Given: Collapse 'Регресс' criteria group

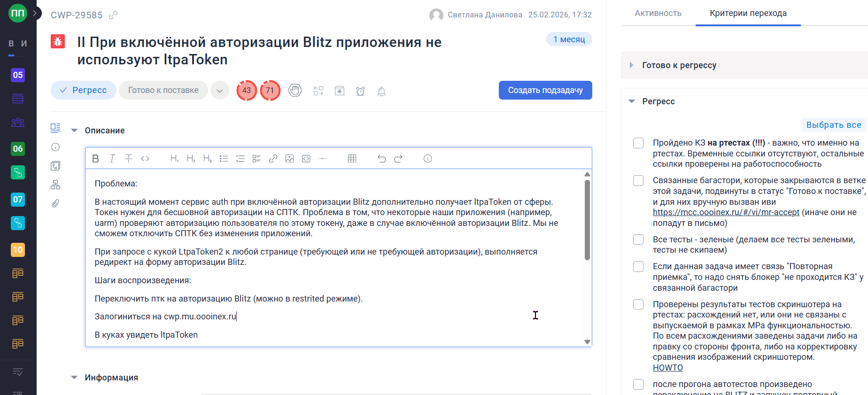Looking at the screenshot, I should (632, 101).
